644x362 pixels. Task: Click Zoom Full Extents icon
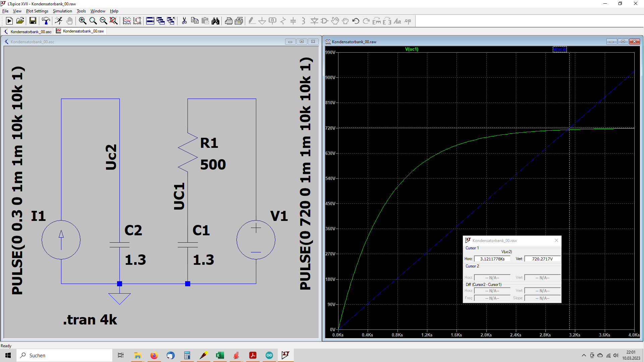point(114,21)
